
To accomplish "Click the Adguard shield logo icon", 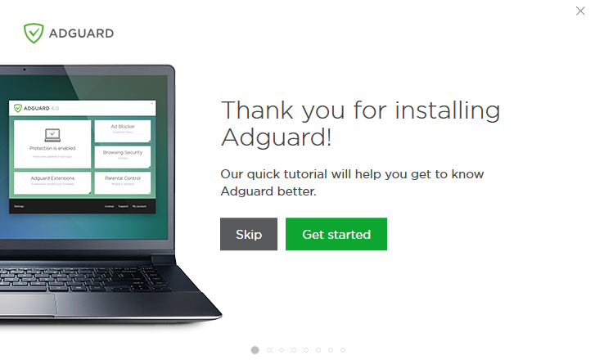I will point(34,34).
